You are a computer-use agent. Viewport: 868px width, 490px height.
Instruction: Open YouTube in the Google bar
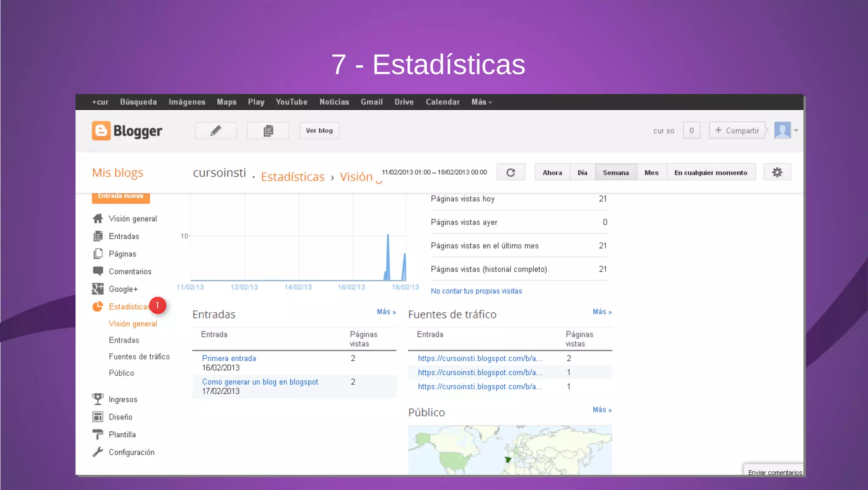click(x=292, y=102)
